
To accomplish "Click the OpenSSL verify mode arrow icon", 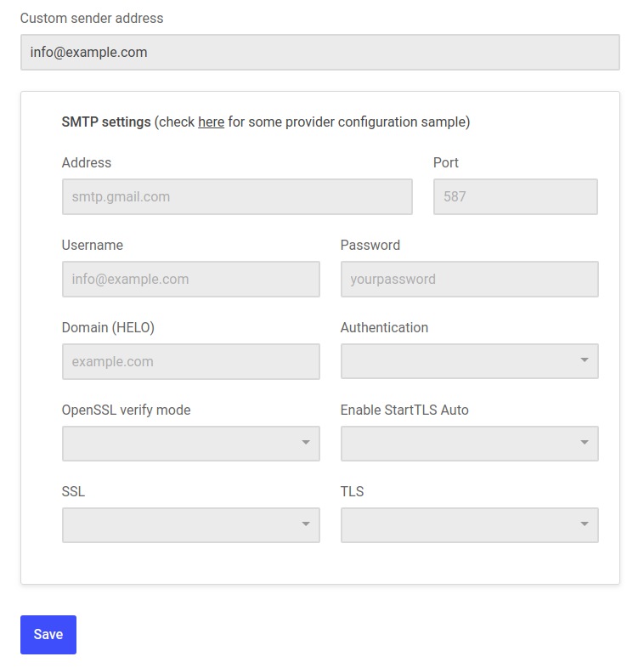I will click(x=306, y=444).
